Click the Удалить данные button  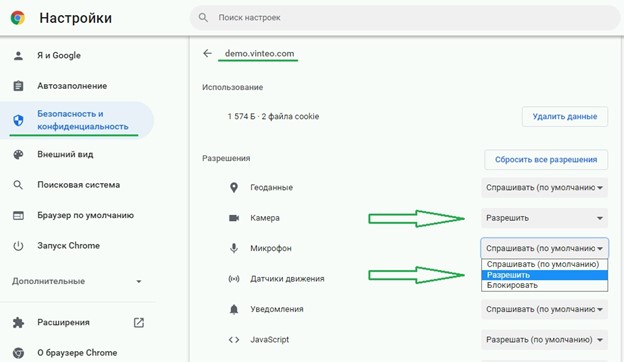tap(565, 117)
